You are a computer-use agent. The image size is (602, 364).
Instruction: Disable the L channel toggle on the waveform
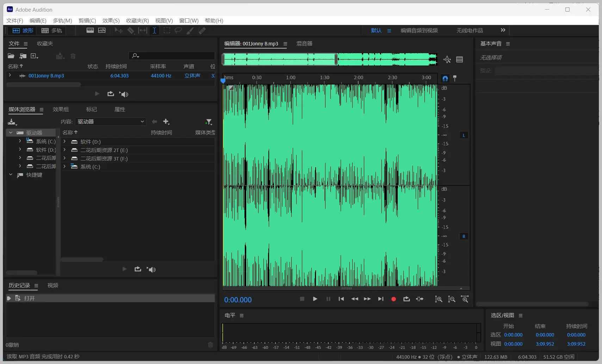pyautogui.click(x=464, y=135)
